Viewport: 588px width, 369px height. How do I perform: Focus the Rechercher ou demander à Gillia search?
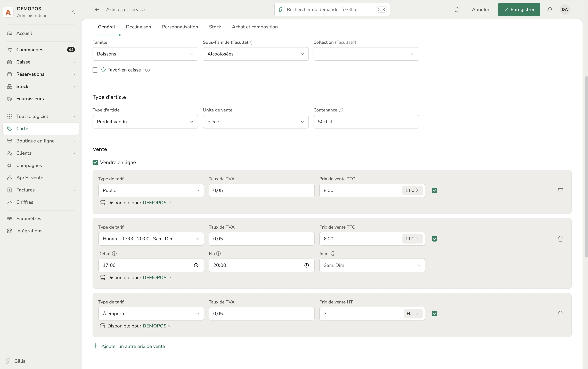click(332, 10)
